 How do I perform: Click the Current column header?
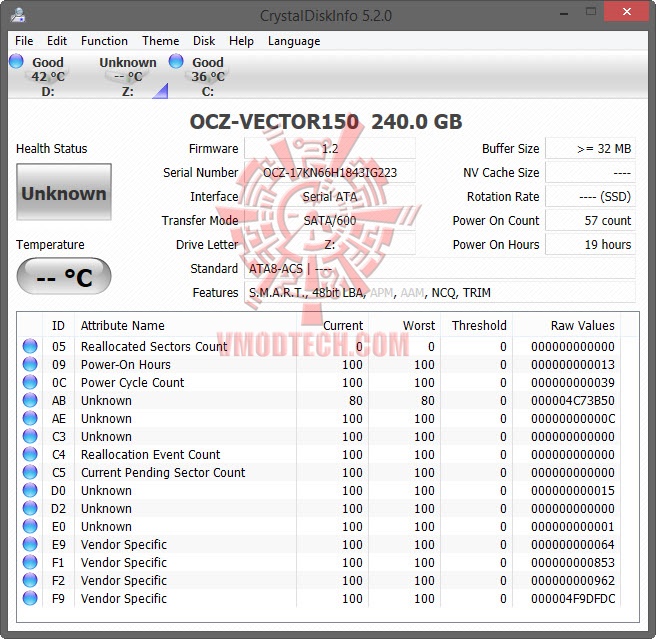click(x=333, y=326)
